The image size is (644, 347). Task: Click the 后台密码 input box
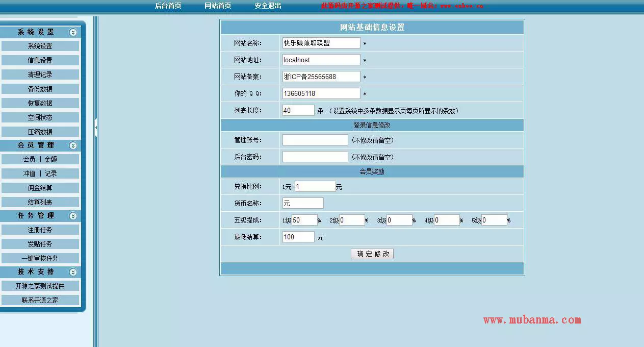pos(315,157)
